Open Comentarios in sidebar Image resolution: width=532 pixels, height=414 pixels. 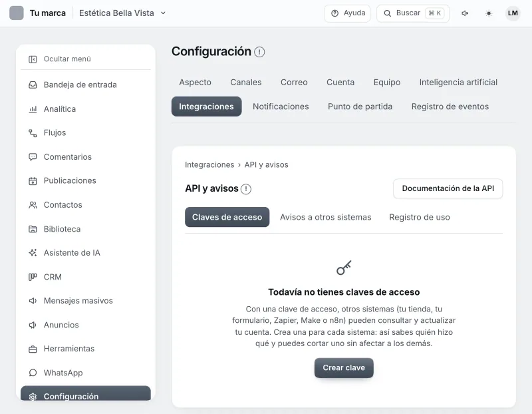coord(86,157)
